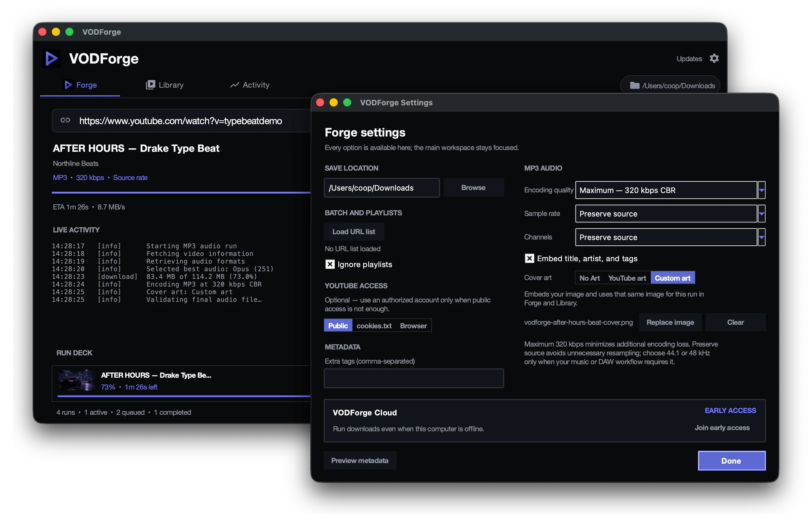The height and width of the screenshot is (526, 812).
Task: Click the After Hours run deck thumbnail
Action: point(76,380)
